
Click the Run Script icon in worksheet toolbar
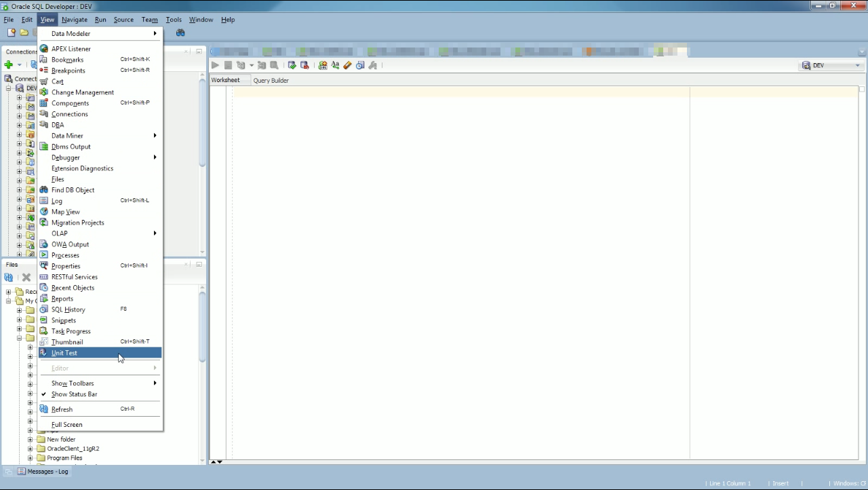pos(229,65)
